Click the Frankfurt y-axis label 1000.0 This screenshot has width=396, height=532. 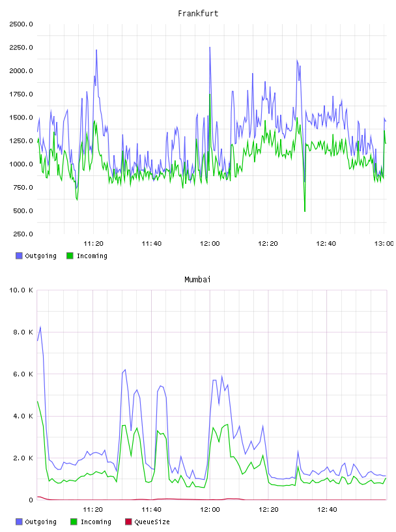point(21,164)
